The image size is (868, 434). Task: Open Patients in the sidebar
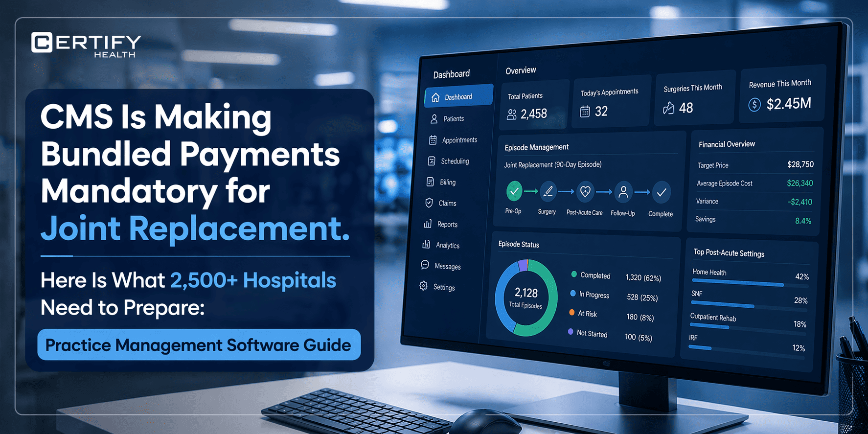[x=453, y=119]
